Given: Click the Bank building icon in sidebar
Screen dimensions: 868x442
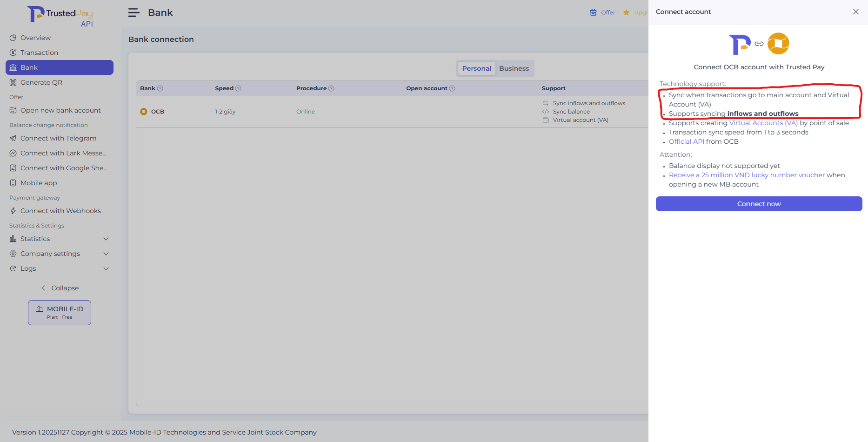Looking at the screenshot, I should pos(13,67).
